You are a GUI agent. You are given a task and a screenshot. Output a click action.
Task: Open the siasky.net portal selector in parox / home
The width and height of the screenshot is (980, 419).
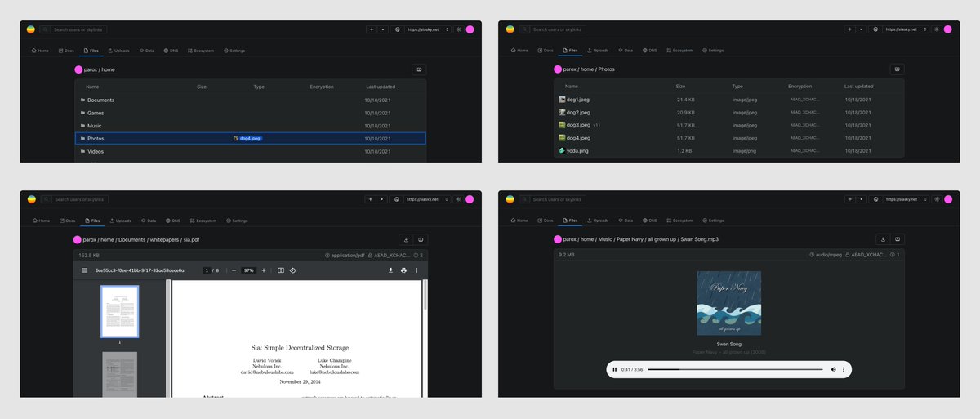click(428, 29)
